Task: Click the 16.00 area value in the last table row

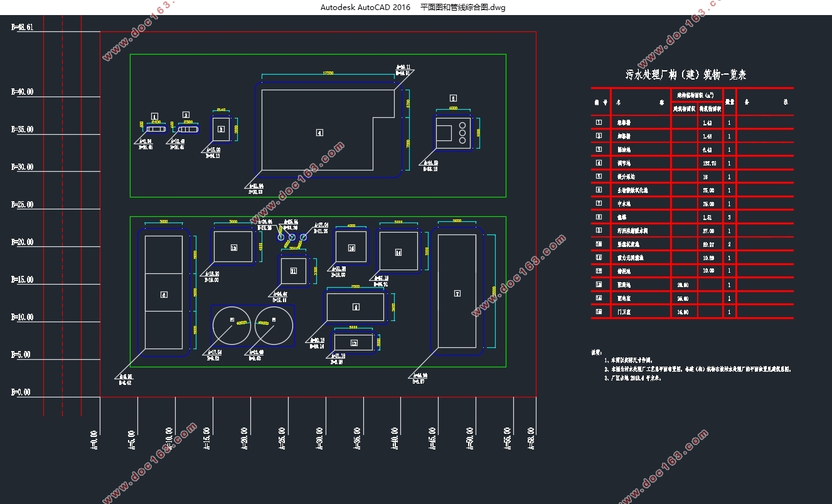Action: coord(683,312)
